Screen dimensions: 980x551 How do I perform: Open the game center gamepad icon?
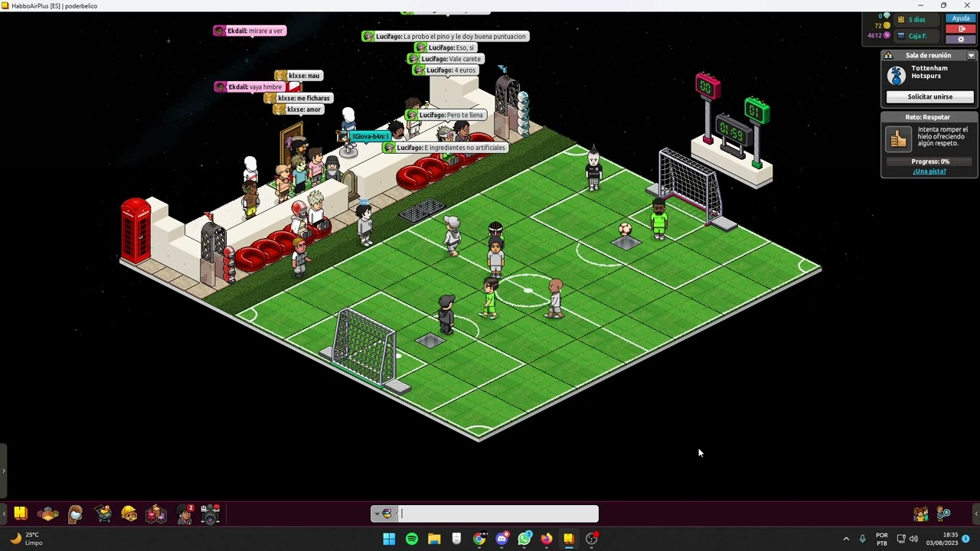[x=75, y=514]
